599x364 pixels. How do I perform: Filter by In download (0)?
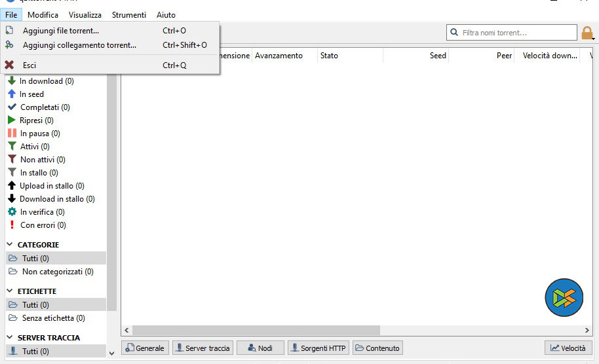[x=47, y=81]
